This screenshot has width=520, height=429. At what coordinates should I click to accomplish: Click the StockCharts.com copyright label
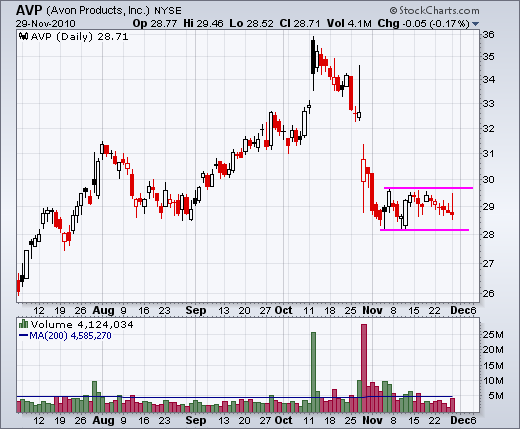coord(435,11)
